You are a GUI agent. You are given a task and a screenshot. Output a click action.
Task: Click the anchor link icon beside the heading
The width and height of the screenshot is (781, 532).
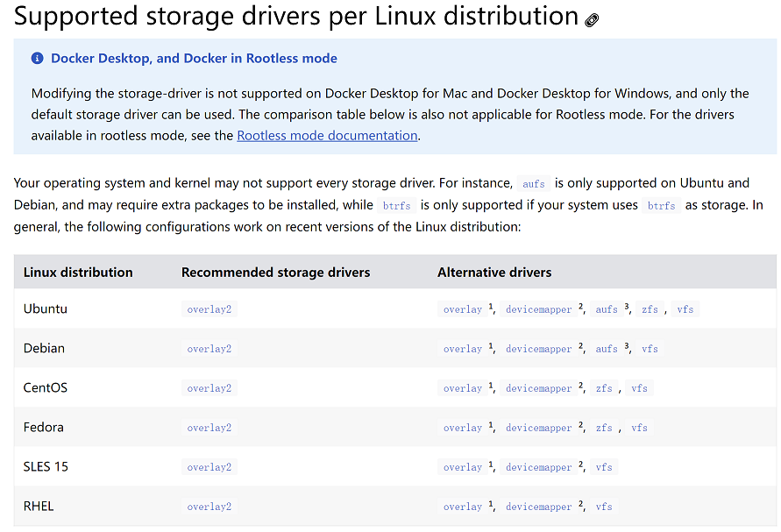592,19
